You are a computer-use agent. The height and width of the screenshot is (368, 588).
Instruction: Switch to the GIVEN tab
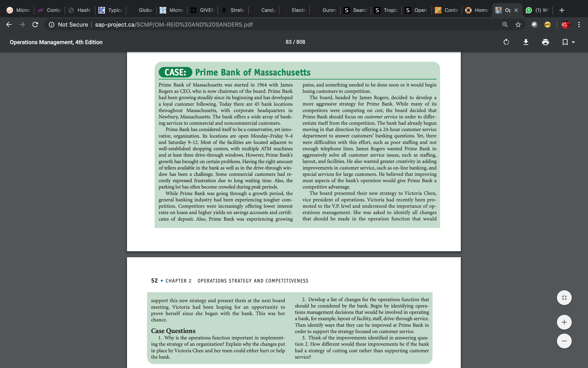[x=202, y=10]
